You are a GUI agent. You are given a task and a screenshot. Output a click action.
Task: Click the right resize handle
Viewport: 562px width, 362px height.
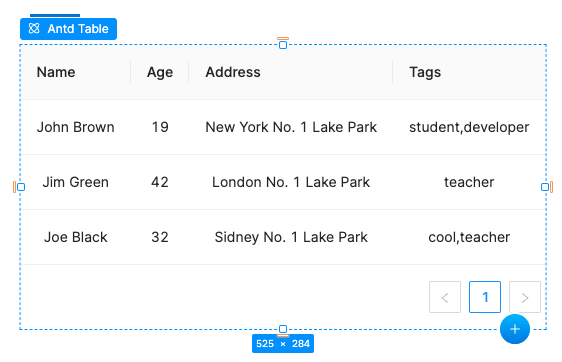coord(545,187)
